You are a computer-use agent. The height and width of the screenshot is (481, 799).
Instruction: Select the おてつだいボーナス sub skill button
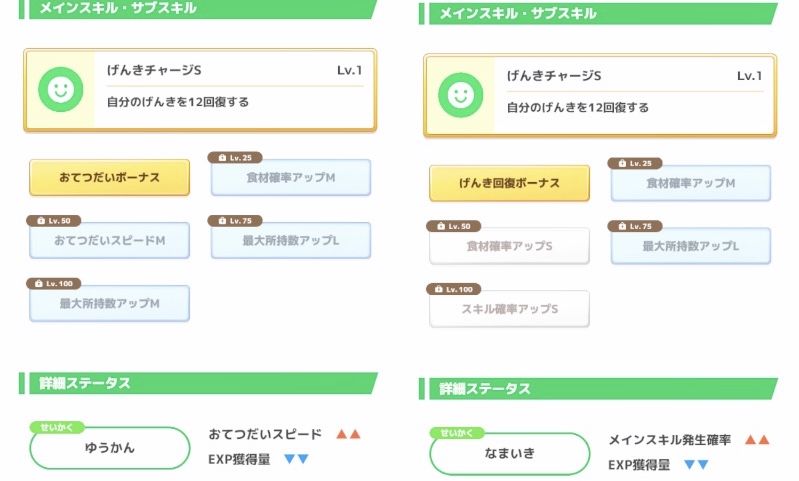109,177
